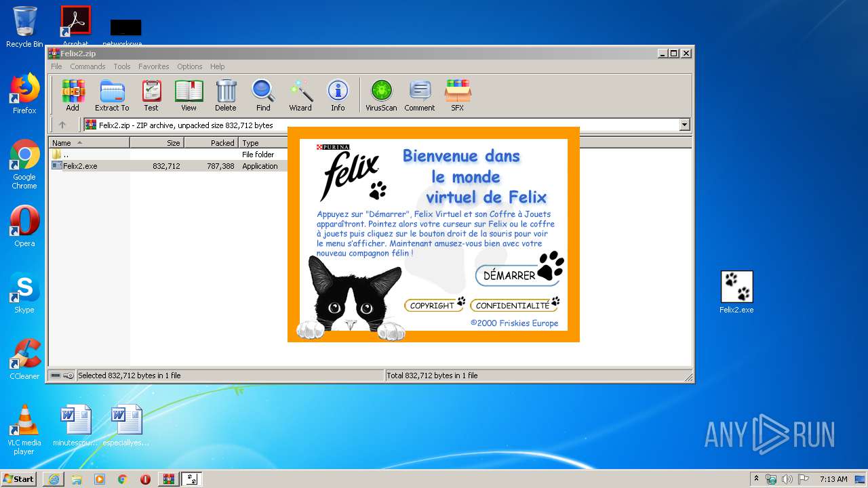Open the Tools menu
Image resolution: width=868 pixels, height=488 pixels.
click(x=122, y=66)
